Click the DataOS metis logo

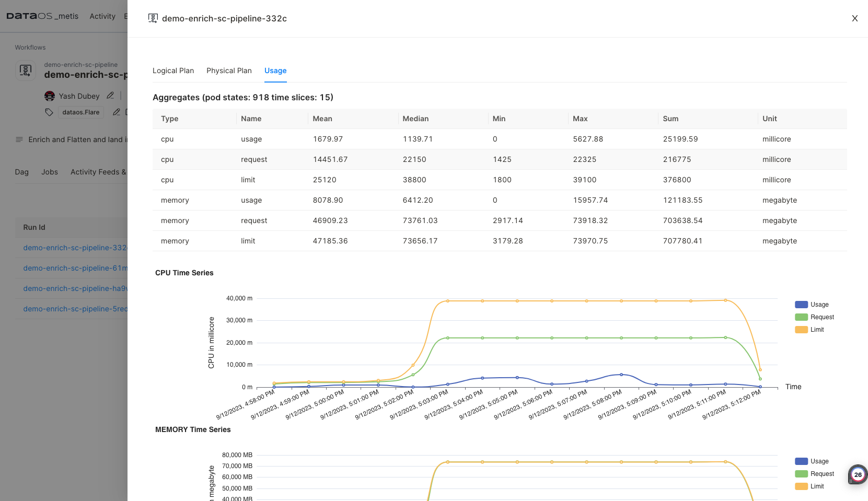tap(42, 16)
